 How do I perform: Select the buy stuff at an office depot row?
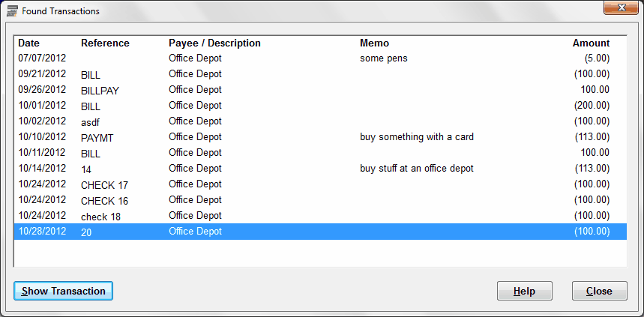[x=320, y=169]
